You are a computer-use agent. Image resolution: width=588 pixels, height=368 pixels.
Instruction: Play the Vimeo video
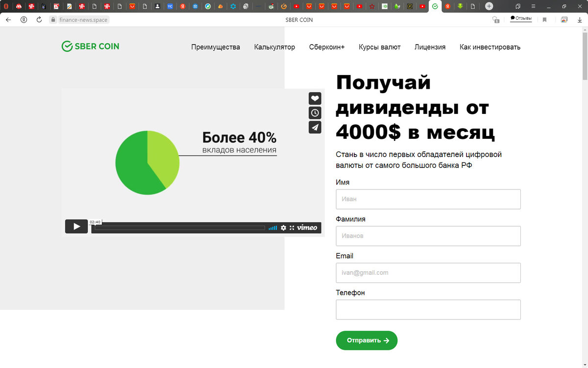point(76,226)
